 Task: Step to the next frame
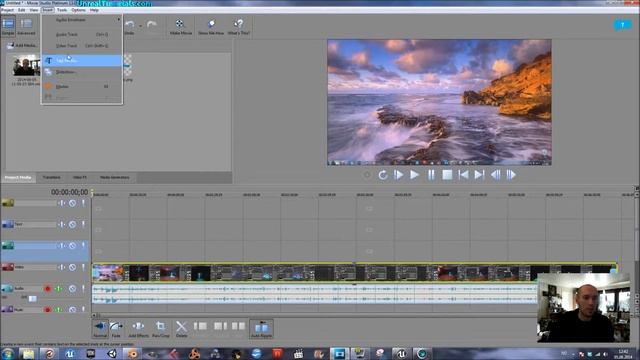tap(511, 175)
